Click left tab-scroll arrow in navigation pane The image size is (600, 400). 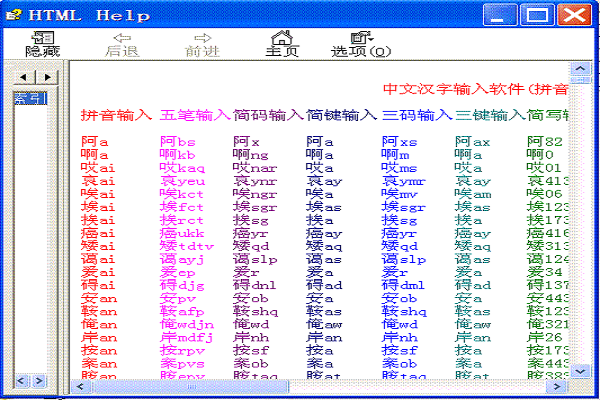(24, 77)
